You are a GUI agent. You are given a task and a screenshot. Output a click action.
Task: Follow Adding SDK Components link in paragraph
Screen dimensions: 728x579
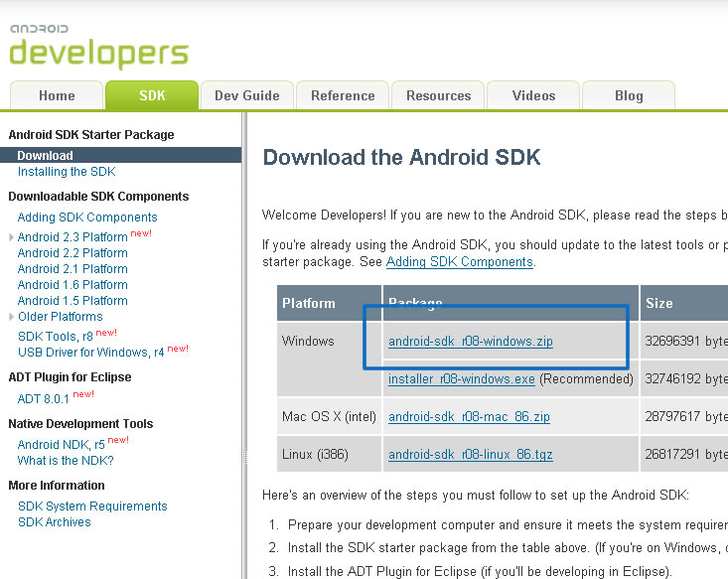click(460, 262)
